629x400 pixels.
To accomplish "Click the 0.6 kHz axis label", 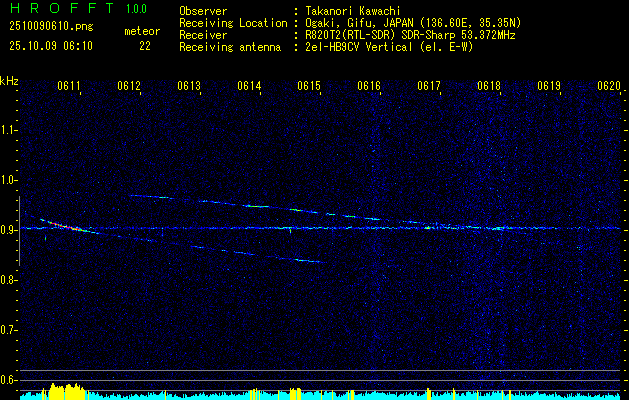I will (x=8, y=380).
